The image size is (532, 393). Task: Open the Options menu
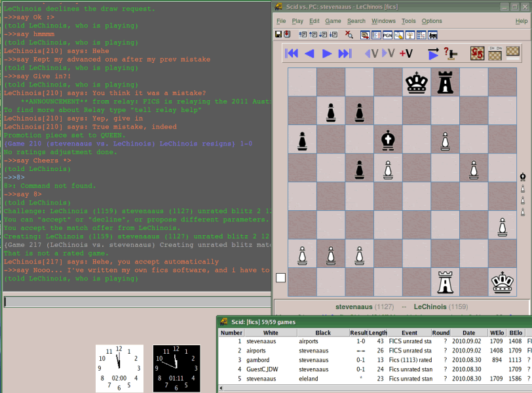431,20
